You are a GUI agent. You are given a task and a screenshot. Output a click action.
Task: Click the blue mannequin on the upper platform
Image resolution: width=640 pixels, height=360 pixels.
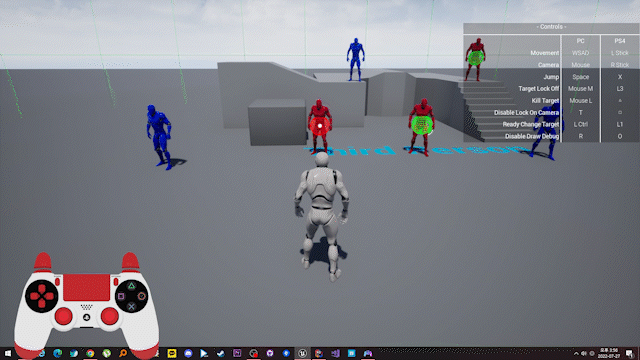click(356, 60)
